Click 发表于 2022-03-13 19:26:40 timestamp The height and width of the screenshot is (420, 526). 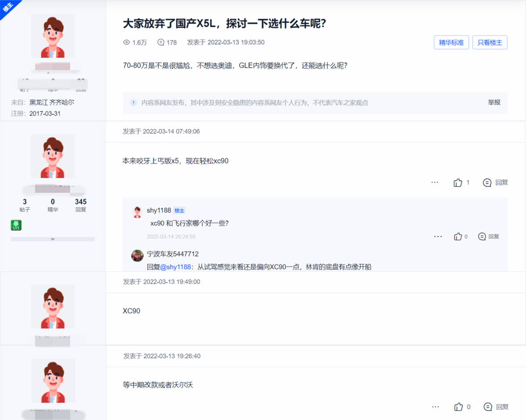(162, 356)
